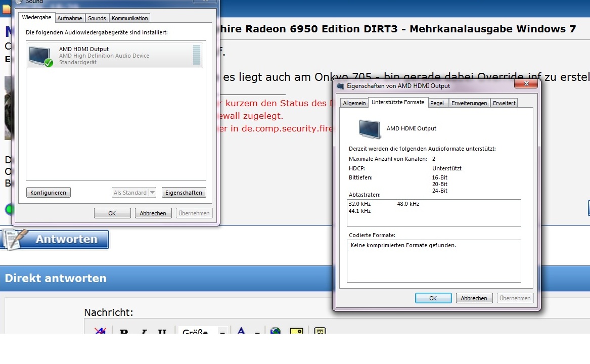Expand the Als Standard dropdown arrow
590x364 pixels.
click(152, 192)
